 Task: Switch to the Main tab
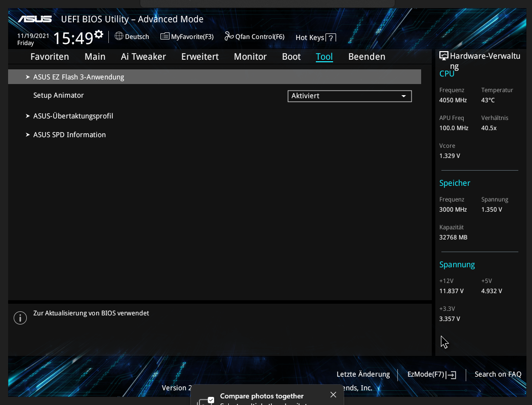(95, 57)
